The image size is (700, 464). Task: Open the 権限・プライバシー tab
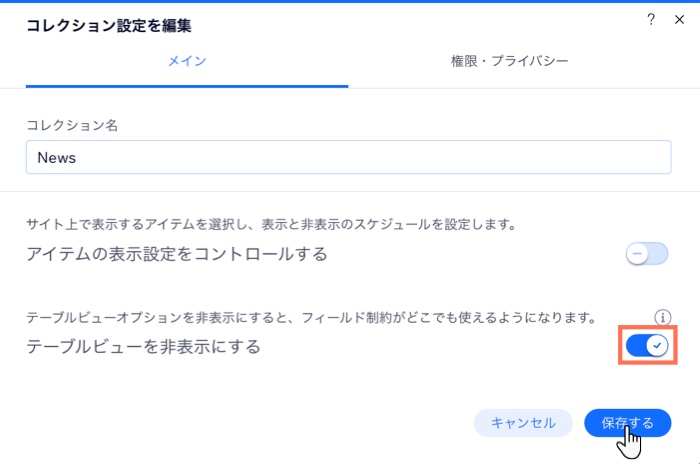click(x=509, y=61)
